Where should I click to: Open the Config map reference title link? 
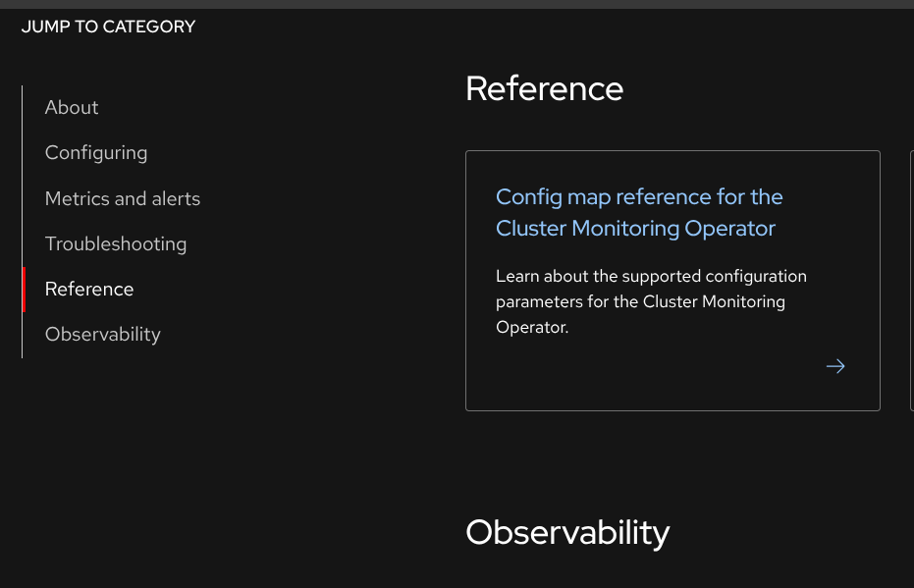(x=639, y=197)
